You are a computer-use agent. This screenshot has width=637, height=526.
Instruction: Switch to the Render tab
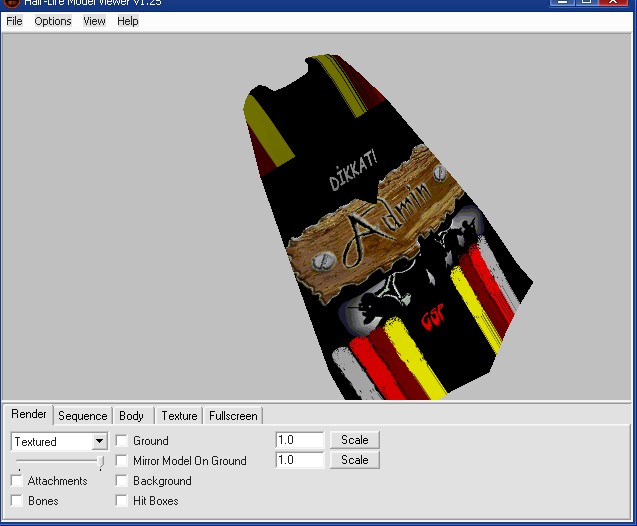point(28,415)
